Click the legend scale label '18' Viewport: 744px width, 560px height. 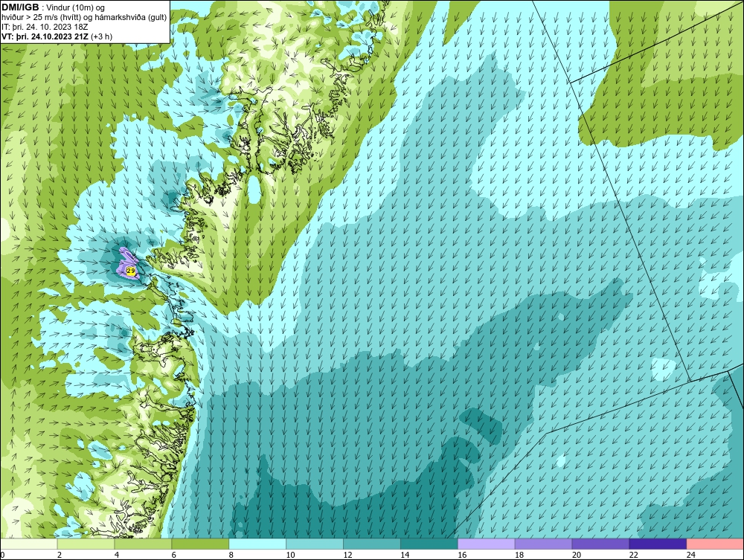[x=519, y=555]
